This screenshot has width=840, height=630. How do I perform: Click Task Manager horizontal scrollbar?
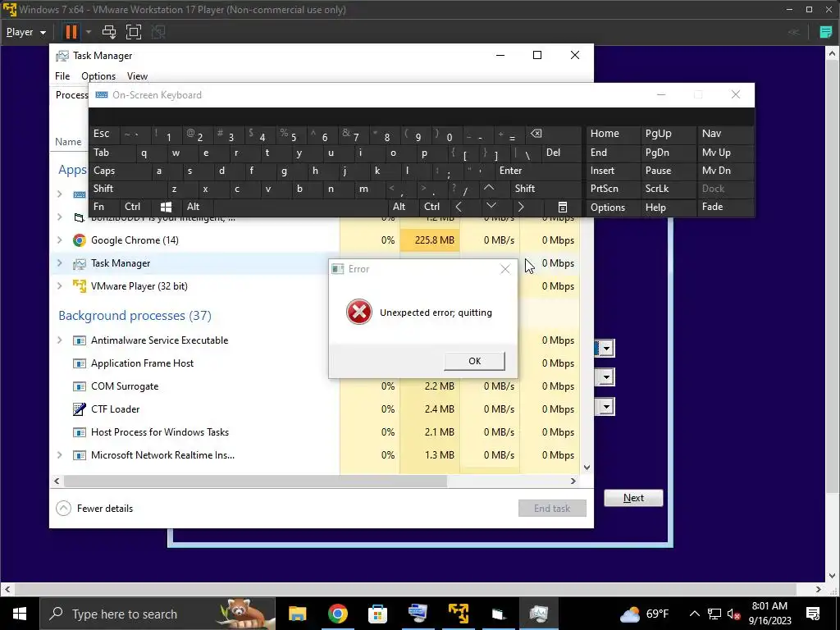[x=255, y=481]
